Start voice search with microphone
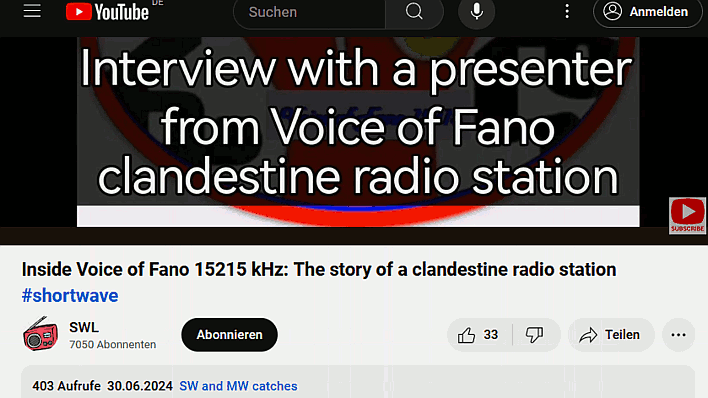Image resolution: width=708 pixels, height=398 pixels. 476,12
